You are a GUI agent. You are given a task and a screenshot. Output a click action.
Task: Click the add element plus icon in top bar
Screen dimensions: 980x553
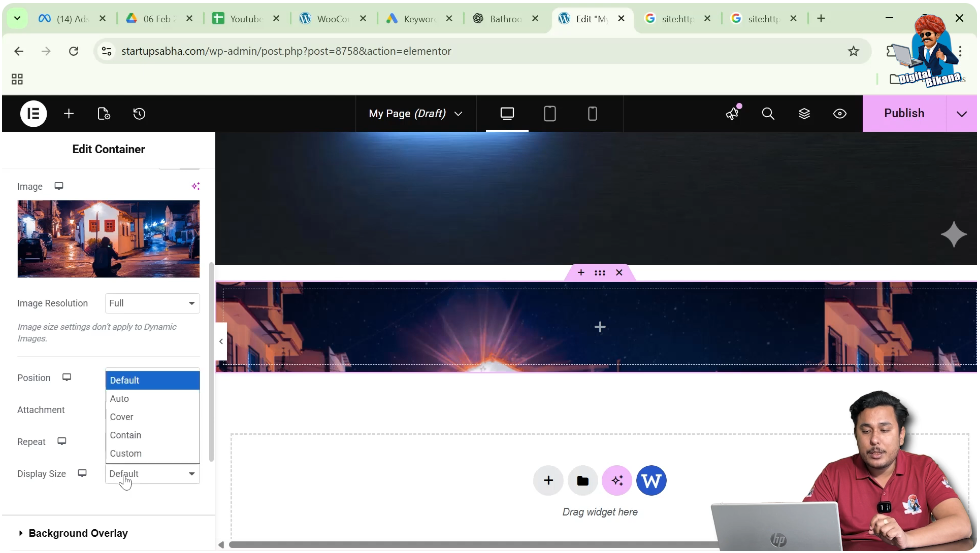click(69, 114)
